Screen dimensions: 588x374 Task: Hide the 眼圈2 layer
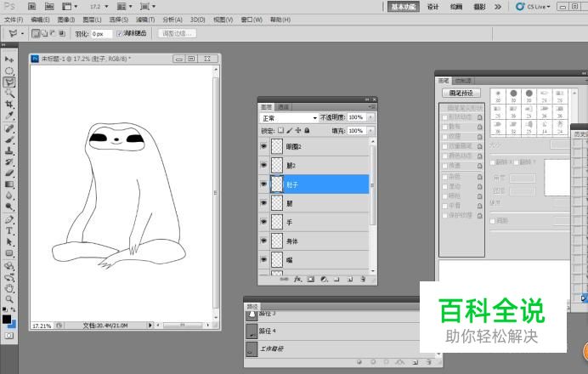click(x=263, y=146)
